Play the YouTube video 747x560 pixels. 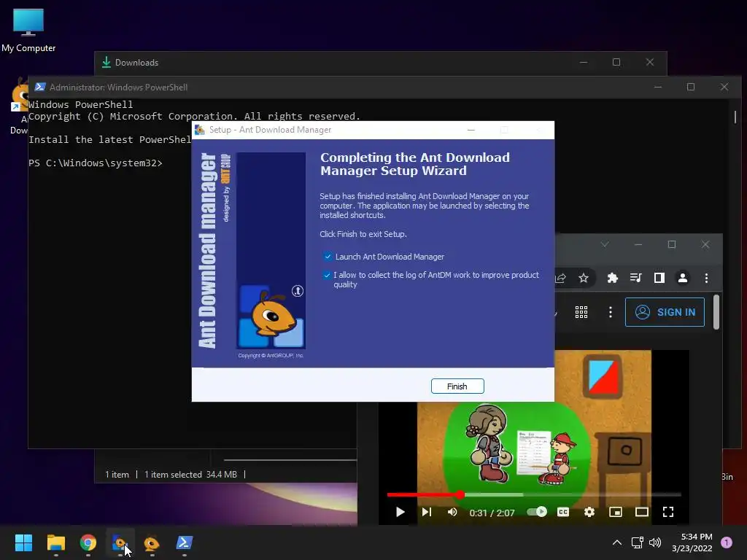[400, 512]
